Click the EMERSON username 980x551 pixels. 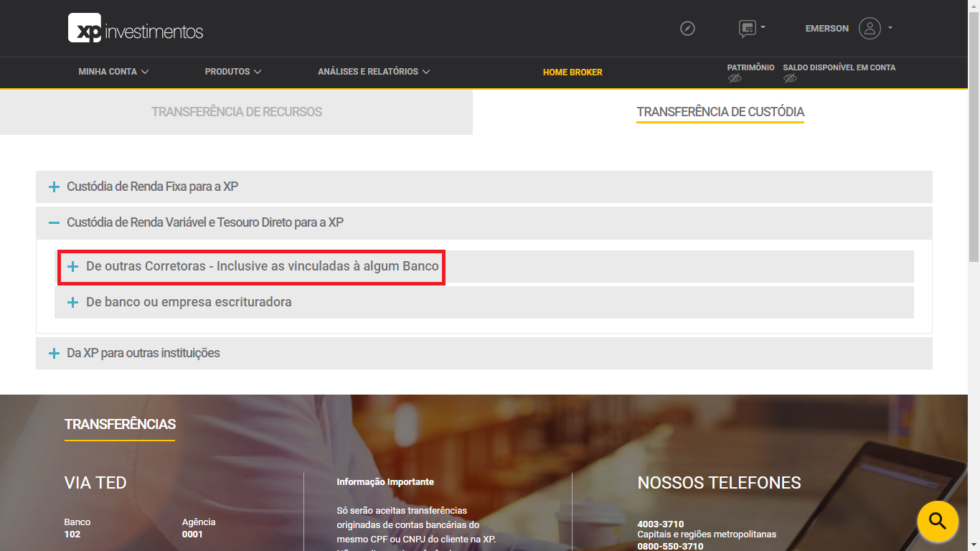click(x=827, y=29)
